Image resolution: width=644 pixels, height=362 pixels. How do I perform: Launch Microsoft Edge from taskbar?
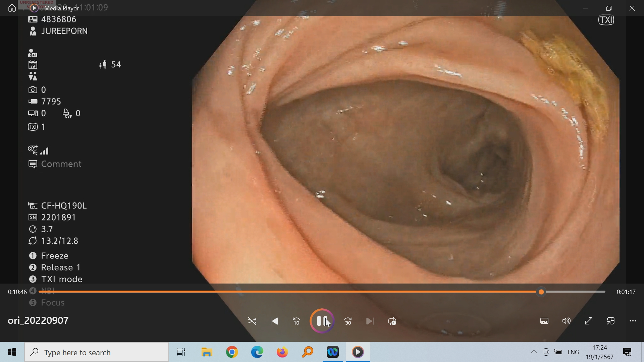[x=257, y=352]
